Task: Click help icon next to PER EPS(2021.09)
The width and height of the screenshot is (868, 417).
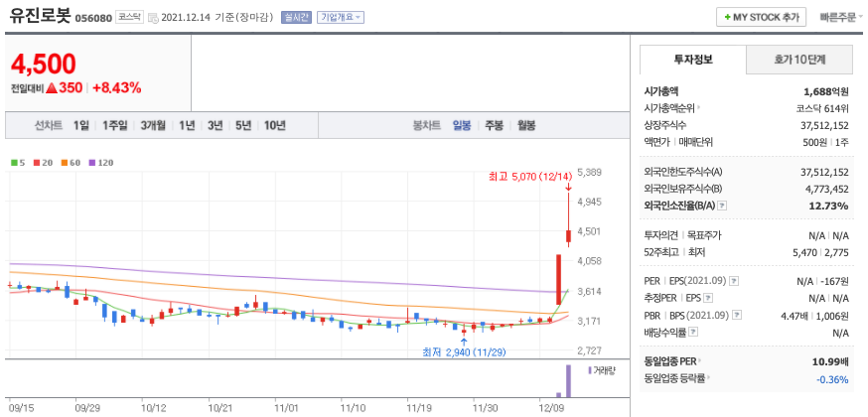Action: (x=734, y=282)
